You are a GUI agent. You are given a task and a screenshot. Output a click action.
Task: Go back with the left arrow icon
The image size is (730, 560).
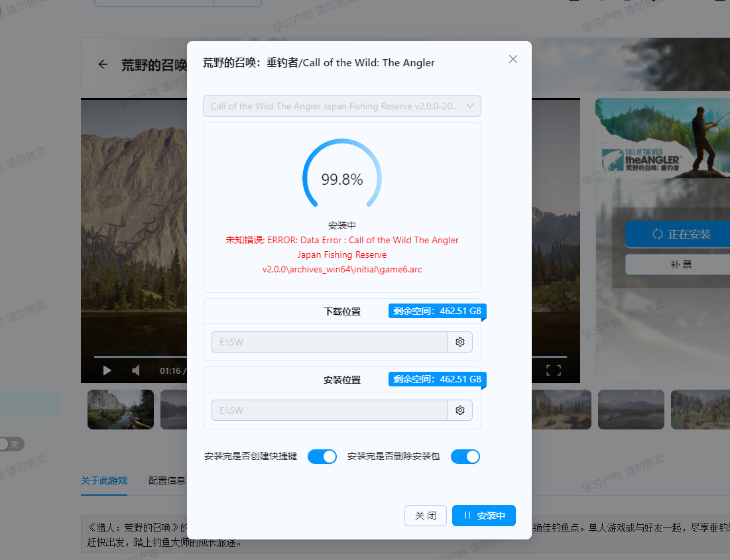pyautogui.click(x=103, y=65)
